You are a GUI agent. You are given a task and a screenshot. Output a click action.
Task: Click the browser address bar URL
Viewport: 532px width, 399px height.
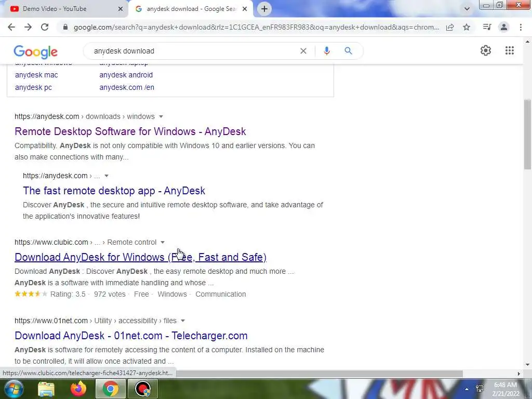tap(256, 27)
